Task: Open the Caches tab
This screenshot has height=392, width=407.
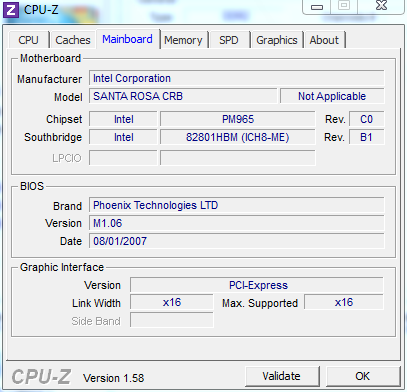Action: pos(73,40)
